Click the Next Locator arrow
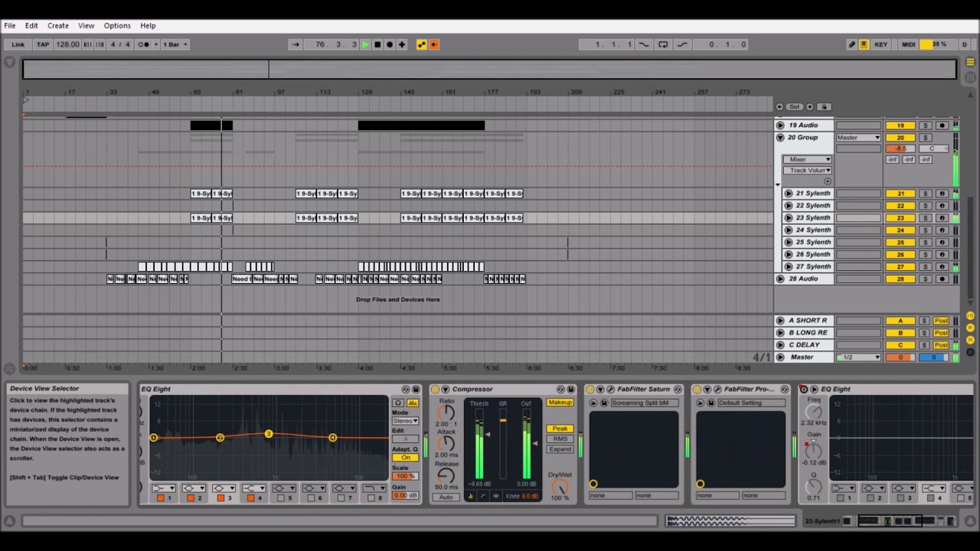 pos(808,107)
